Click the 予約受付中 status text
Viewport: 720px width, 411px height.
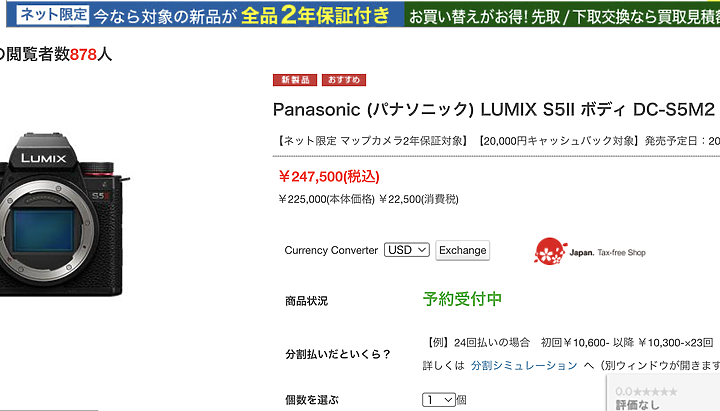click(462, 299)
